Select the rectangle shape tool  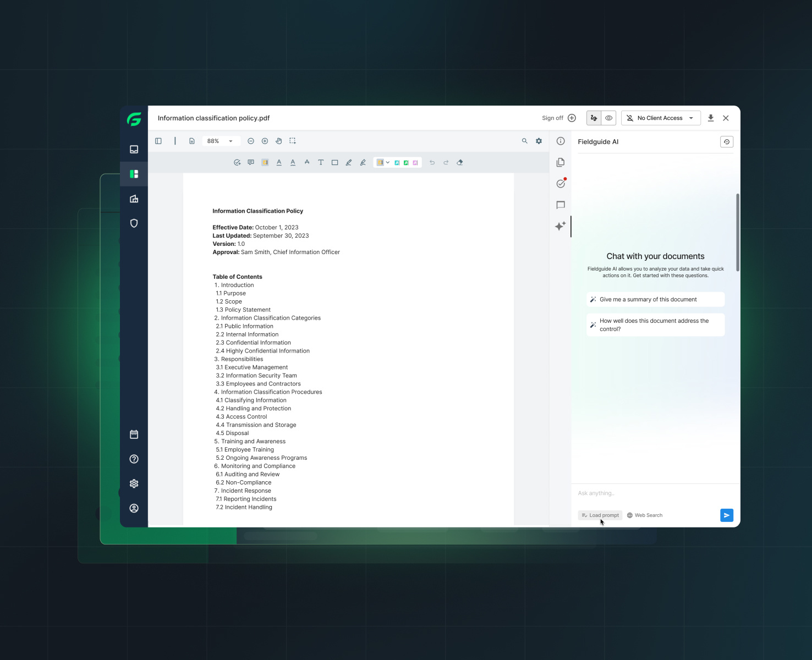pyautogui.click(x=334, y=162)
